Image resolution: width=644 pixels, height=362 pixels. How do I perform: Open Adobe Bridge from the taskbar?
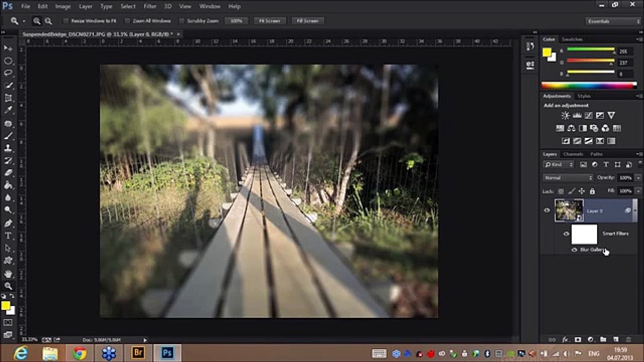point(138,353)
